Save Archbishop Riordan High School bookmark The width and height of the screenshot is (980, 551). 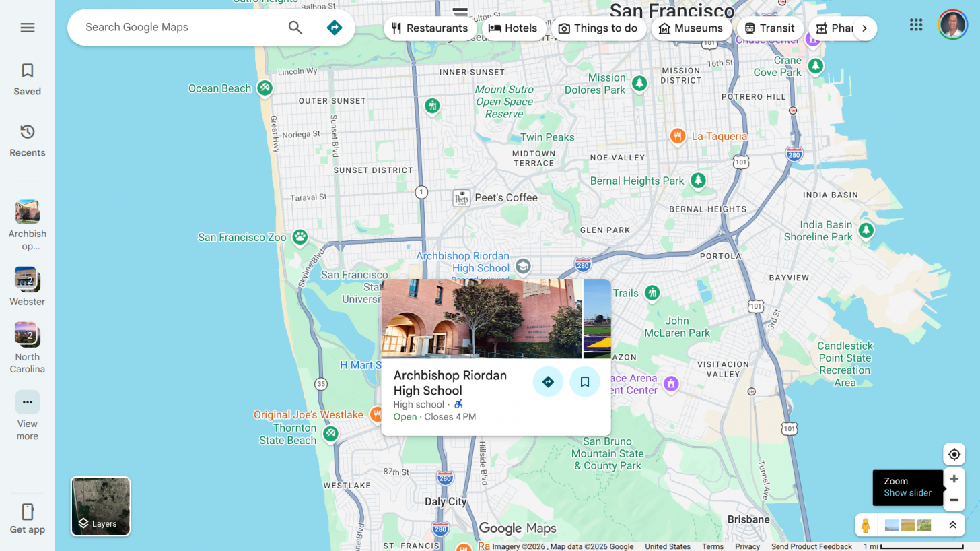(584, 382)
